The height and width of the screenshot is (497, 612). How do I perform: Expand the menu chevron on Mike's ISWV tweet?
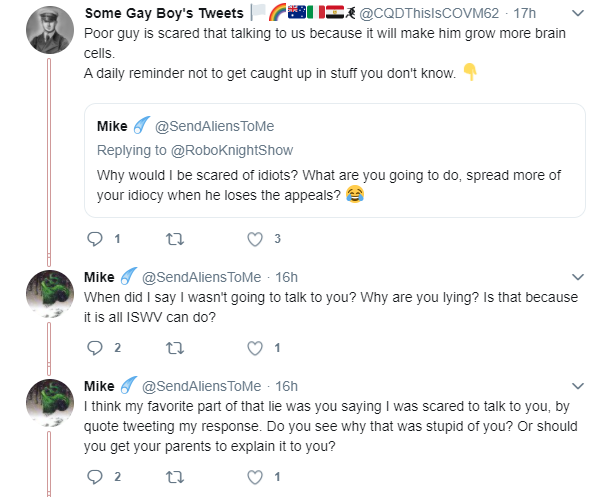(x=578, y=277)
